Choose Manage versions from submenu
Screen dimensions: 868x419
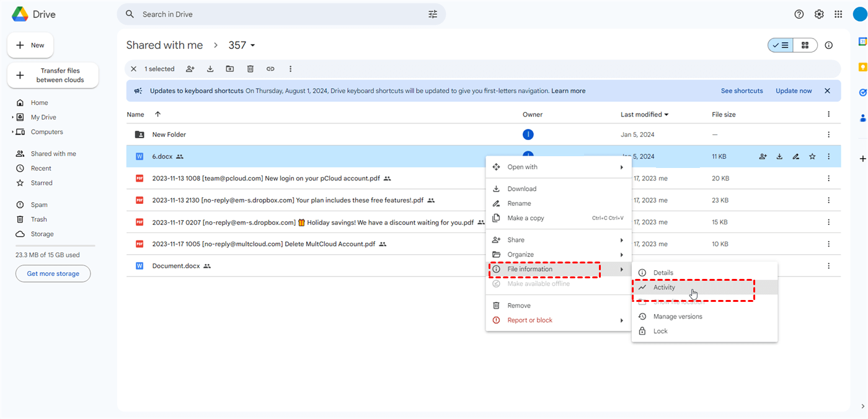[678, 317]
